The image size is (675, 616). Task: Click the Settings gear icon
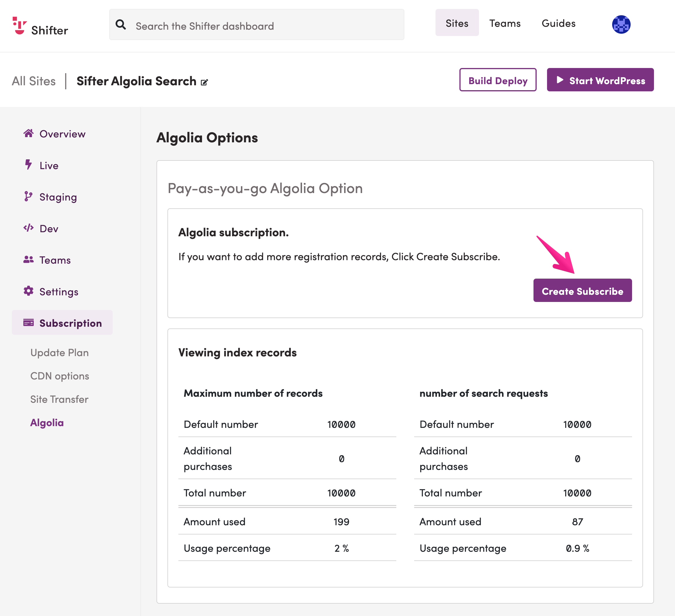pyautogui.click(x=29, y=291)
